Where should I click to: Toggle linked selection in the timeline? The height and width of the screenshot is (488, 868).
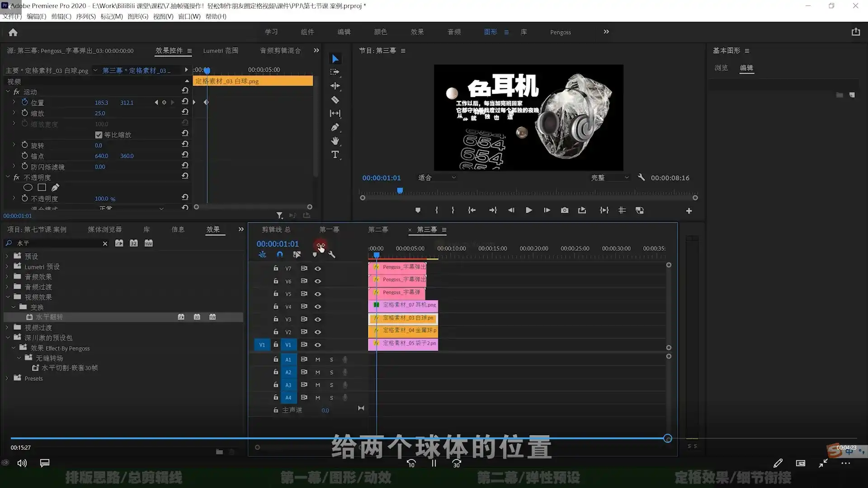297,254
